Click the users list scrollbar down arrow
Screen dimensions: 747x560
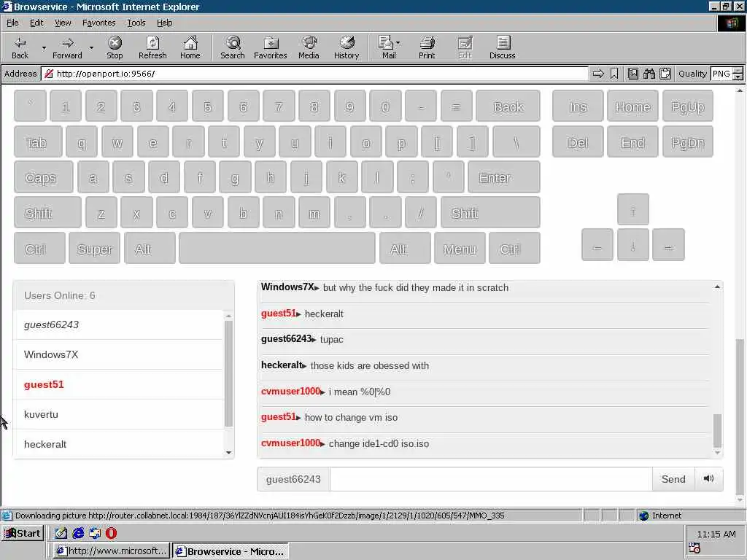[228, 452]
